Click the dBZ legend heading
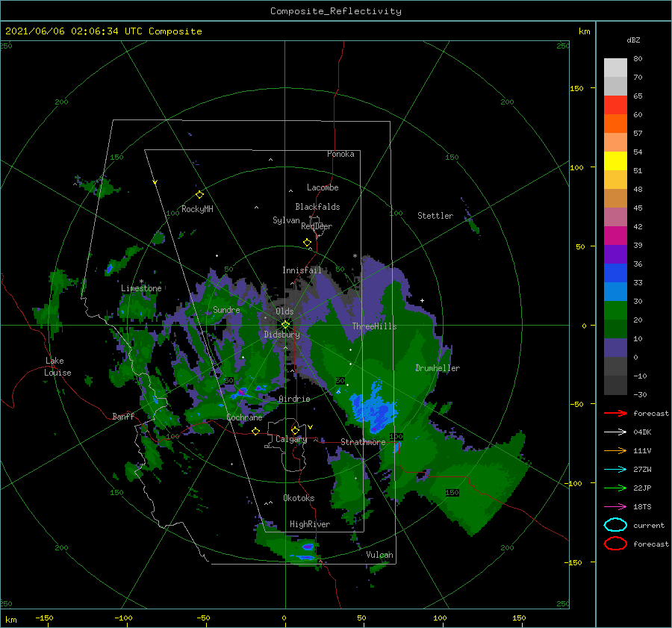672x628 pixels. [633, 40]
